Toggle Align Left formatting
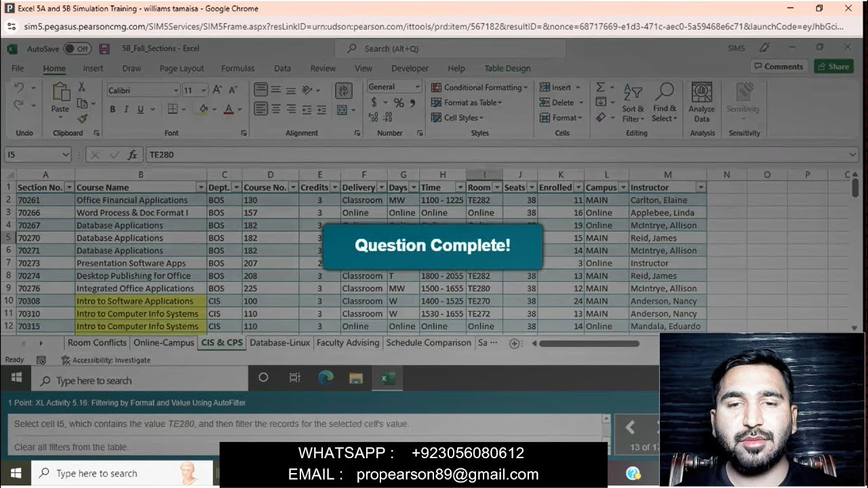 point(260,109)
